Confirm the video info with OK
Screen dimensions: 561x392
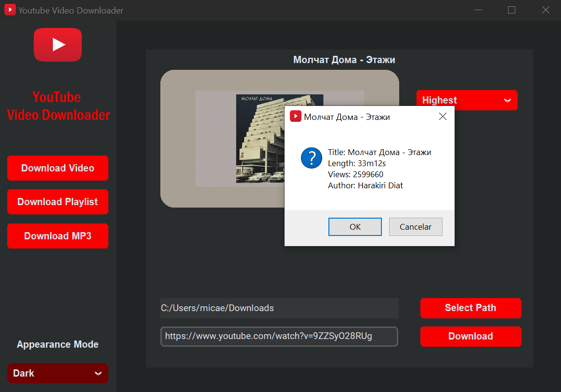point(355,226)
